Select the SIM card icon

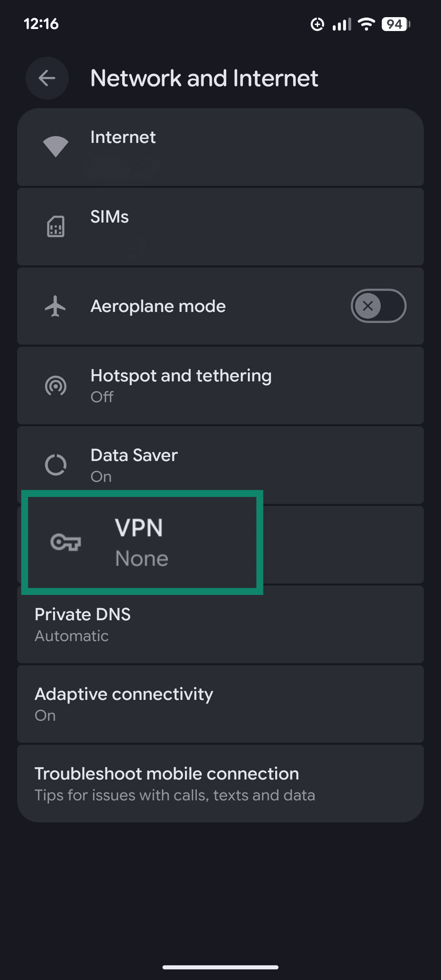tap(56, 226)
